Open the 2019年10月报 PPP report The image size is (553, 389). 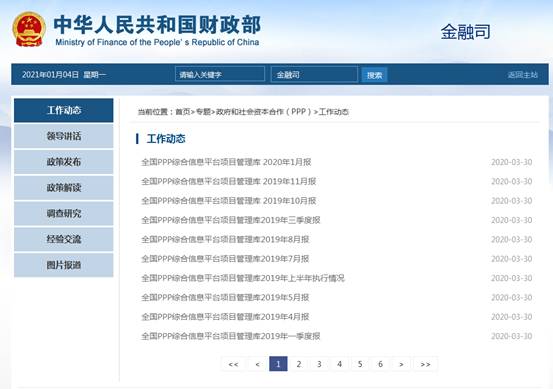coord(229,201)
